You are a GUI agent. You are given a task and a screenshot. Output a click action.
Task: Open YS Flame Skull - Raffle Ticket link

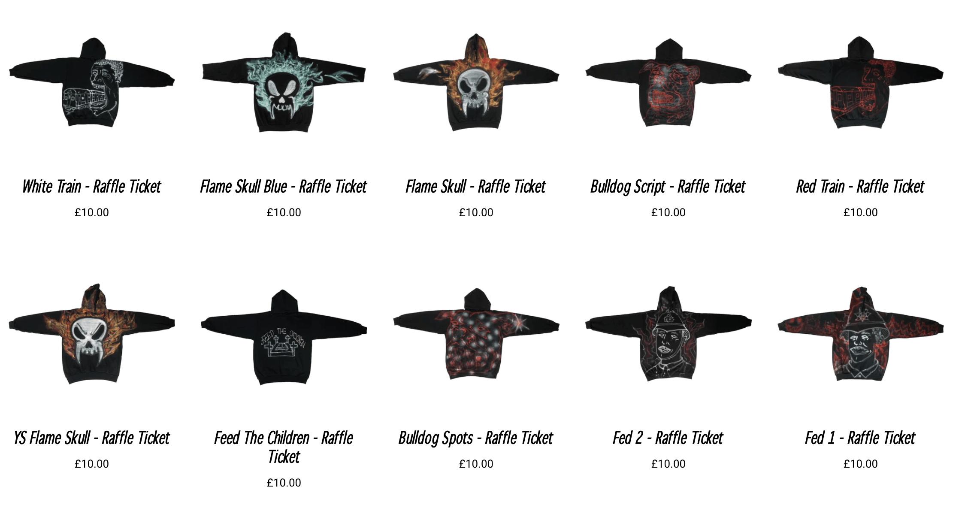click(91, 438)
